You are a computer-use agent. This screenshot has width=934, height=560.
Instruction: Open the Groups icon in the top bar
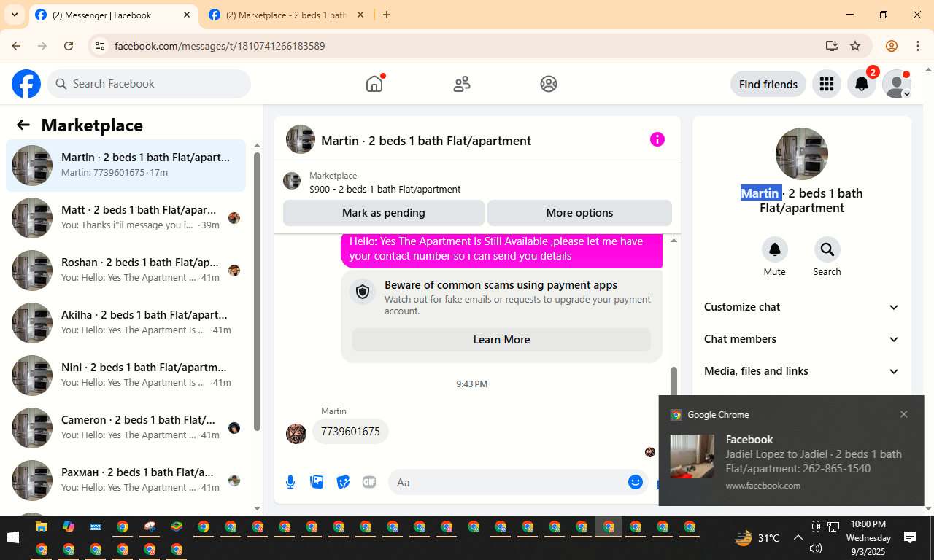(549, 84)
